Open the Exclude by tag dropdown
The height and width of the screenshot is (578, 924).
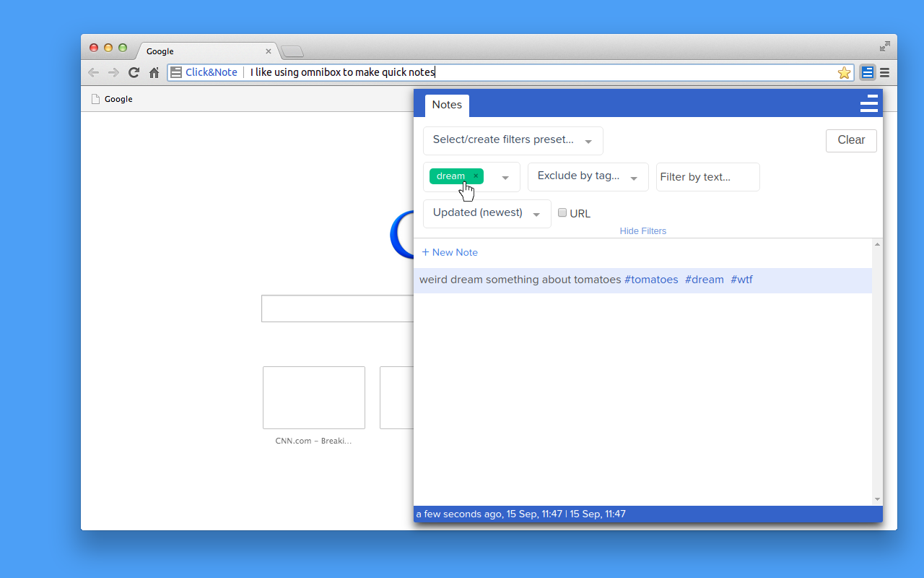click(588, 177)
